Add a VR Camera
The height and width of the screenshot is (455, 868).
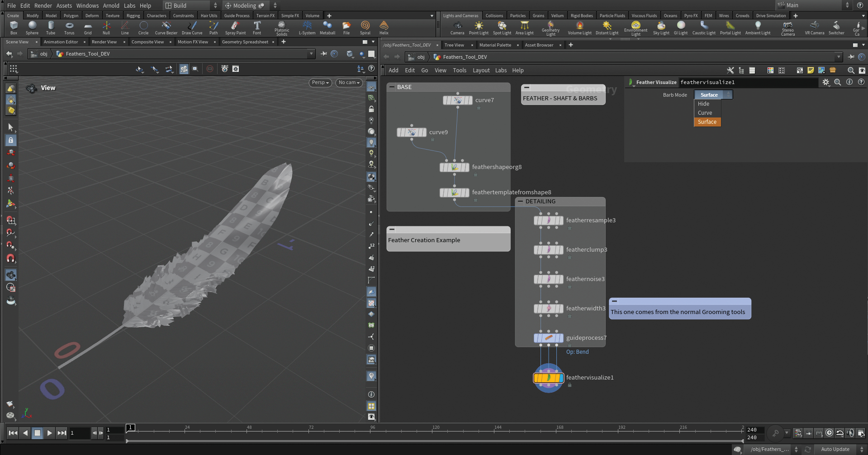pos(815,28)
